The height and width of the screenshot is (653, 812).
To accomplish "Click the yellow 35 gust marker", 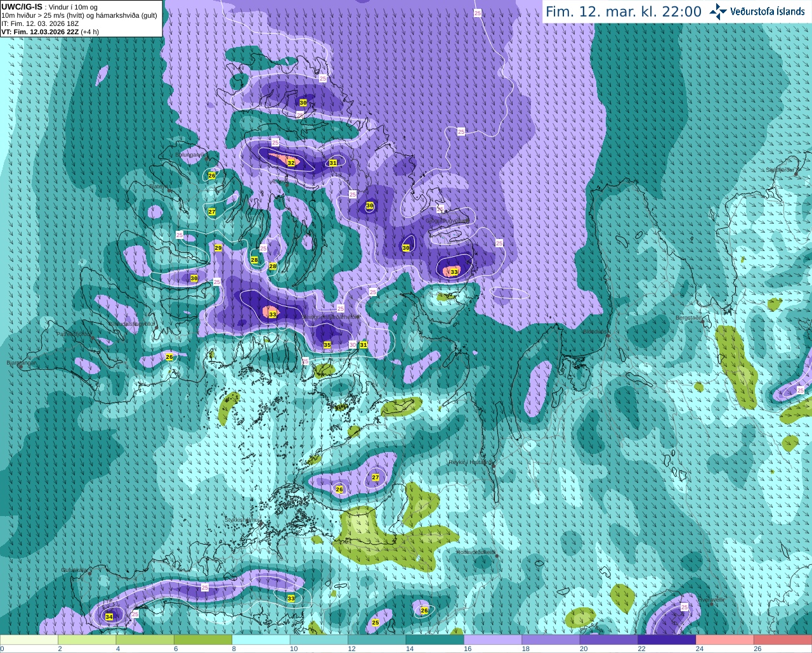I will click(x=327, y=345).
